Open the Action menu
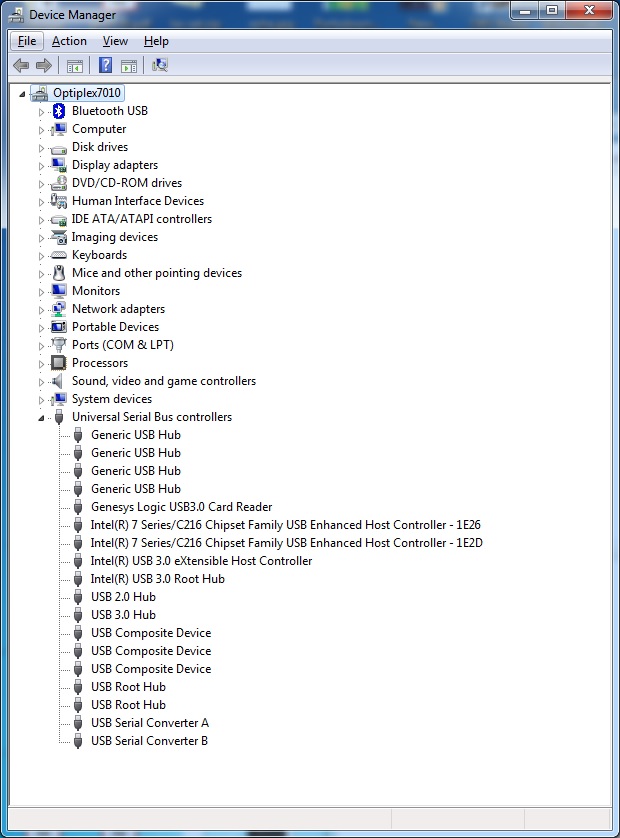The width and height of the screenshot is (620, 838). (69, 41)
